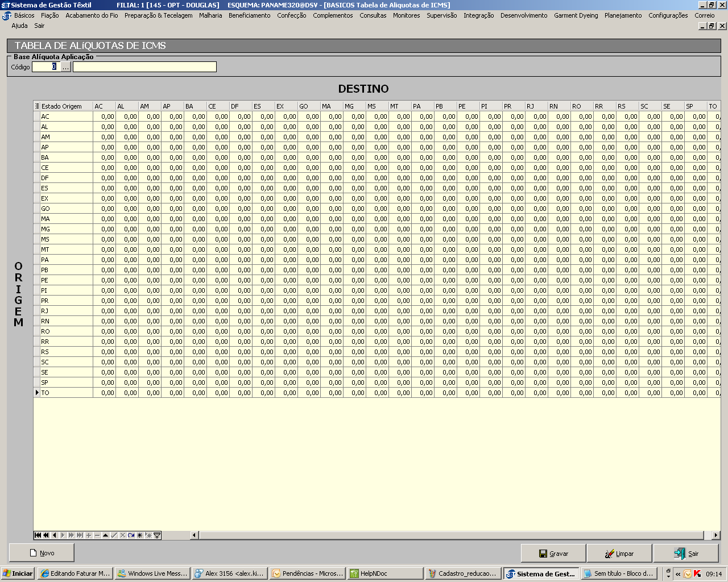Click the Kaspersky icon in system tray
The height and width of the screenshot is (582, 728).
coord(697,573)
